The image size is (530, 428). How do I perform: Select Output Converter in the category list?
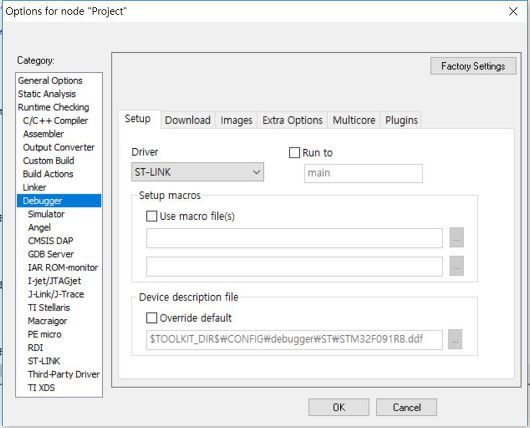[59, 147]
